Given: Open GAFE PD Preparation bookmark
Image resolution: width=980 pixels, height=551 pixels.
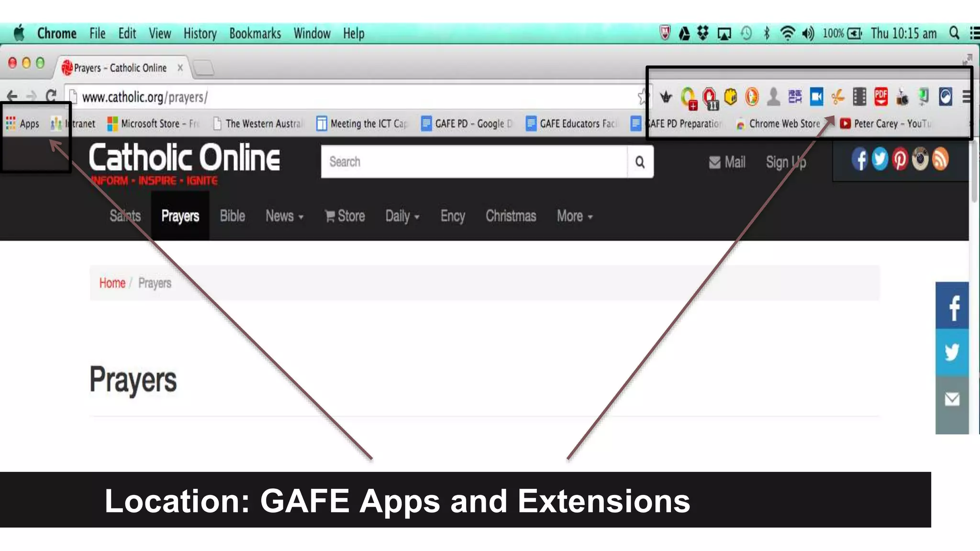Looking at the screenshot, I should (x=676, y=124).
